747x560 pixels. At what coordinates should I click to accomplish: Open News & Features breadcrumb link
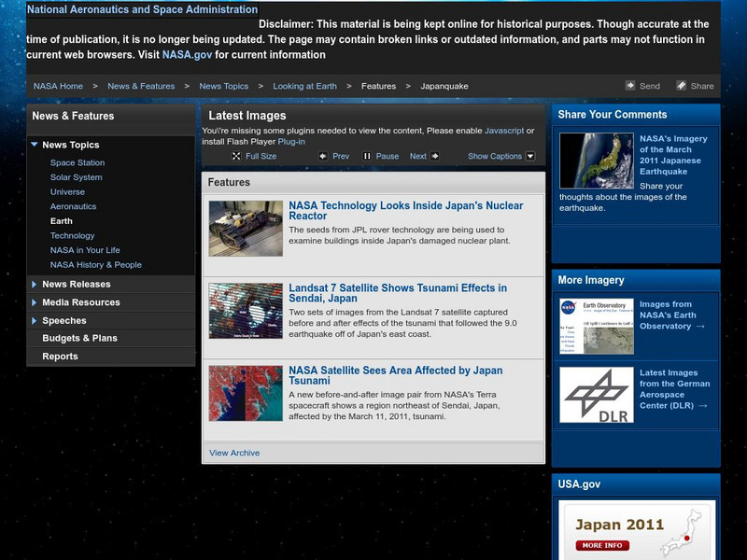[141, 86]
